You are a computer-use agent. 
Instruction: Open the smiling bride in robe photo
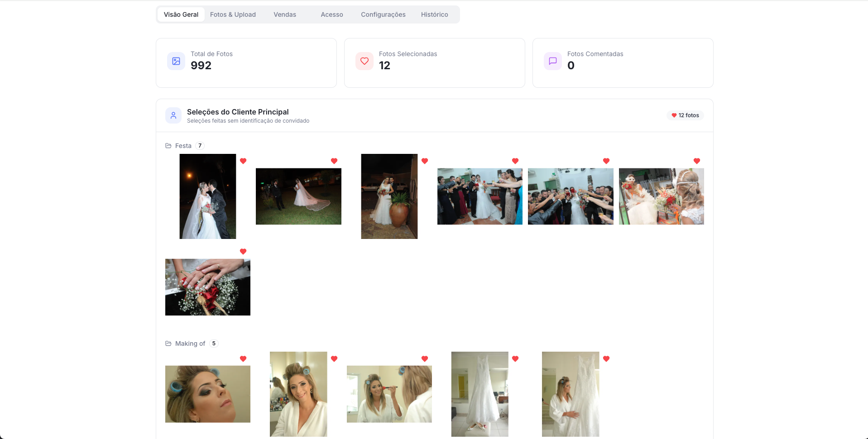[x=298, y=394]
